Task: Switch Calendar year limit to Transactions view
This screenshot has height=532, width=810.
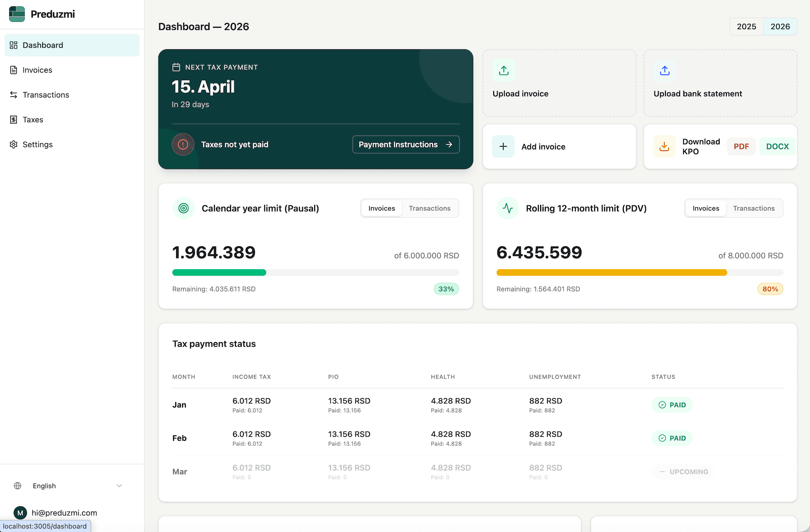Action: [430, 208]
